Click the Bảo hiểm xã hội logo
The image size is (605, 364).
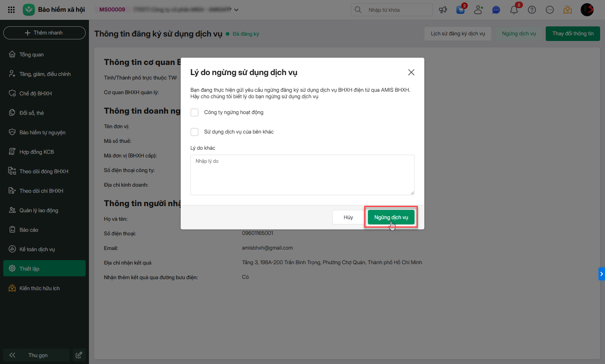pyautogui.click(x=29, y=10)
